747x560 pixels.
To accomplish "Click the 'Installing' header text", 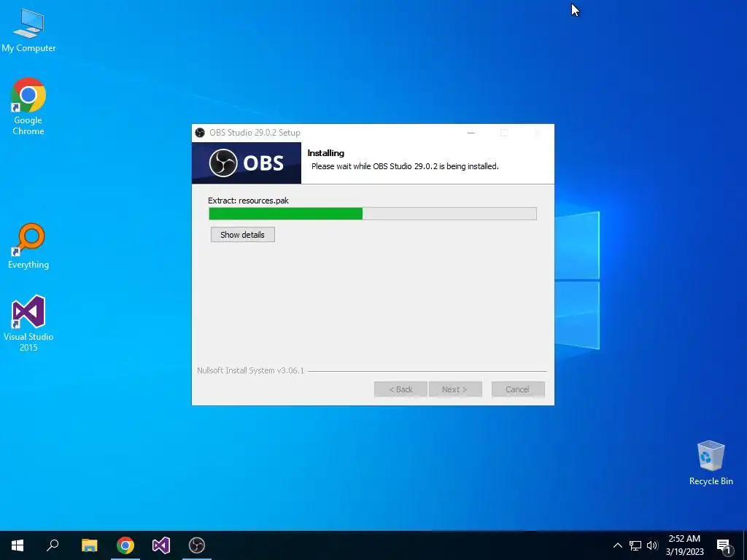I will pyautogui.click(x=326, y=153).
